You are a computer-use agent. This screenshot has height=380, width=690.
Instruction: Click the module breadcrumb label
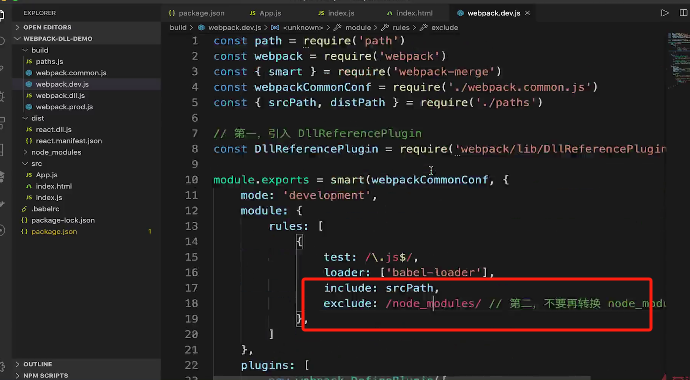point(358,28)
